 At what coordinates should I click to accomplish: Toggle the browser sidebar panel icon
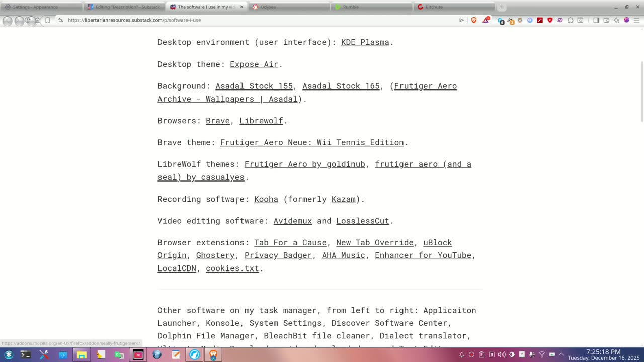pyautogui.click(x=596, y=20)
